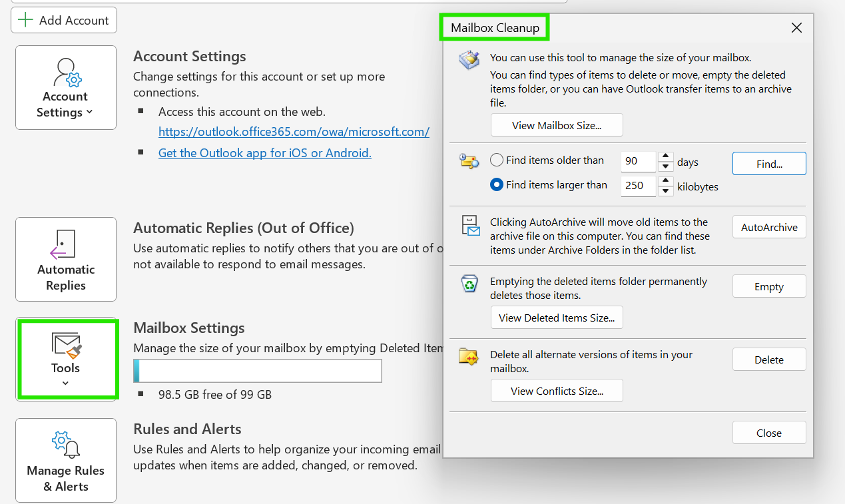Screen dimensions: 845x504
Task: Decrease the kilobytes value with down arrow
Action: pos(665,191)
